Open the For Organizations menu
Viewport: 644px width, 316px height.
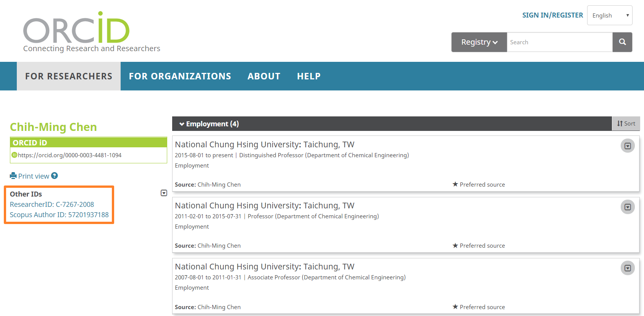pyautogui.click(x=180, y=76)
